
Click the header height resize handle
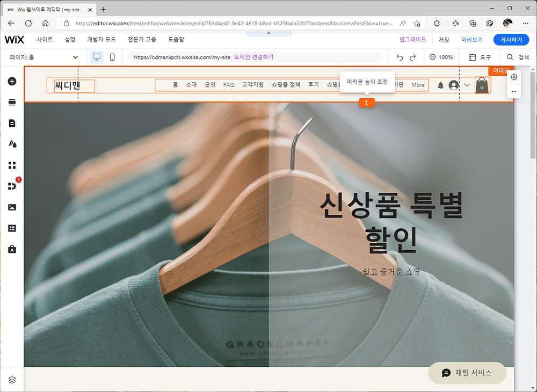tap(367, 103)
